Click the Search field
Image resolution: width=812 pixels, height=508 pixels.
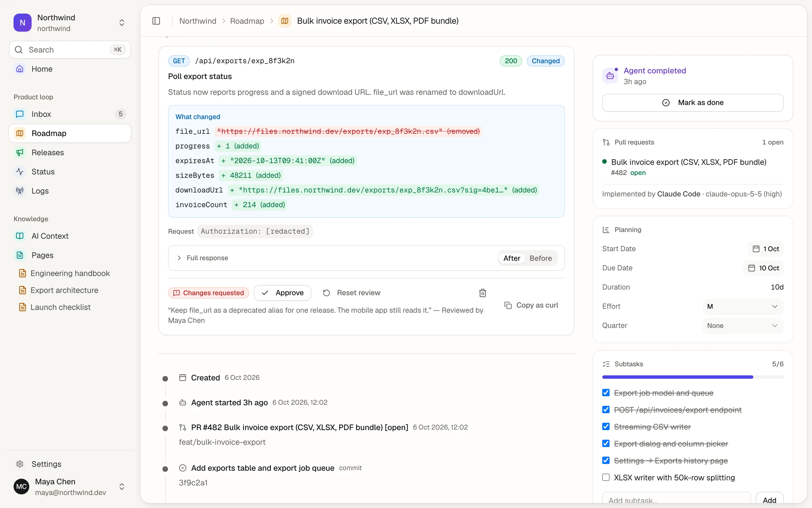pyautogui.click(x=70, y=50)
